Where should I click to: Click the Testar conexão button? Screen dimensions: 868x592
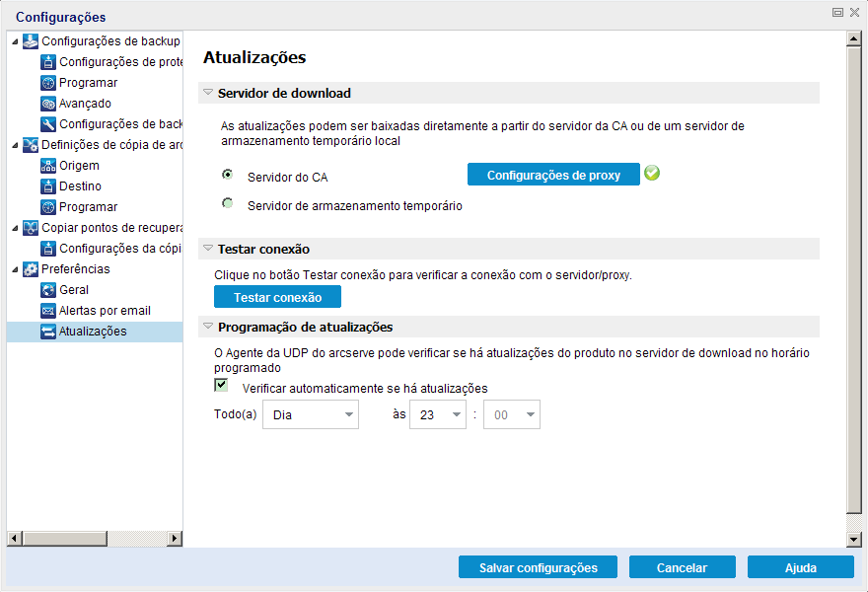coord(277,297)
